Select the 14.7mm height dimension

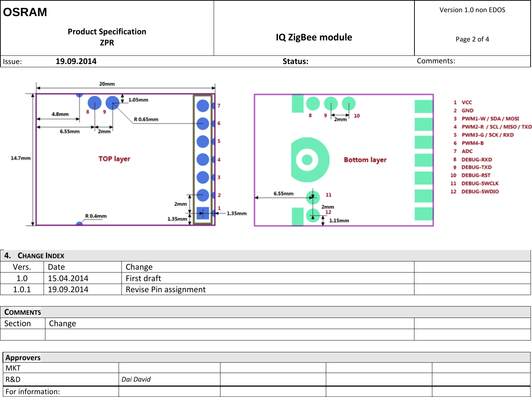tap(21, 158)
